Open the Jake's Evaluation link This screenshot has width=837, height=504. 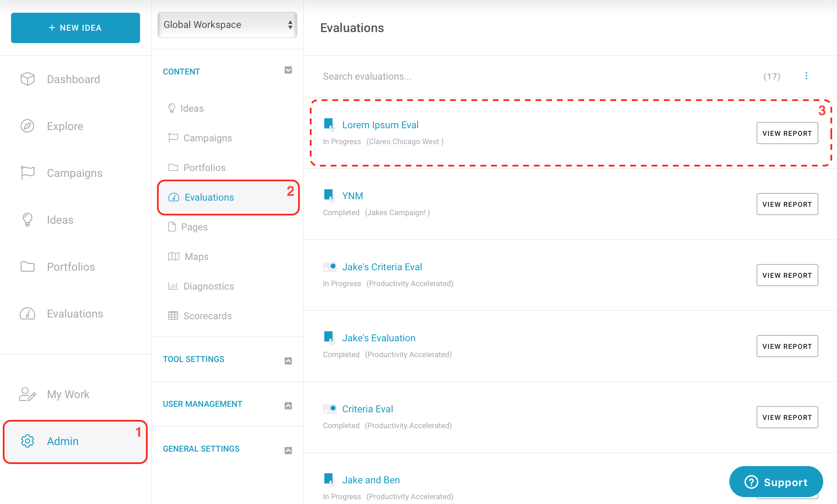click(x=379, y=338)
